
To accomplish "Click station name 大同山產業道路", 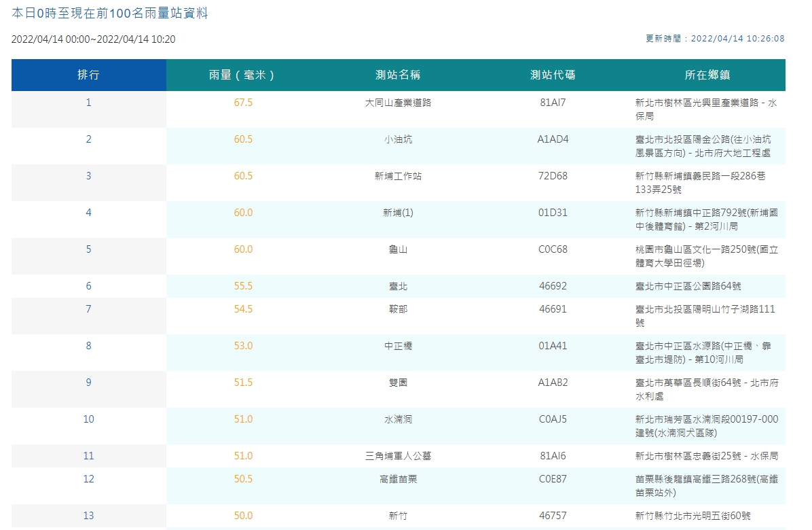I will 399,103.
